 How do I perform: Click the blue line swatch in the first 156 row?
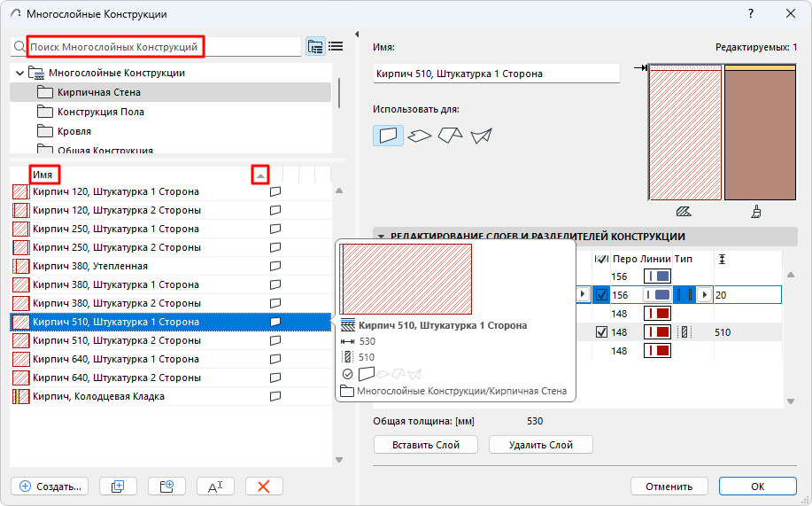[x=657, y=276]
